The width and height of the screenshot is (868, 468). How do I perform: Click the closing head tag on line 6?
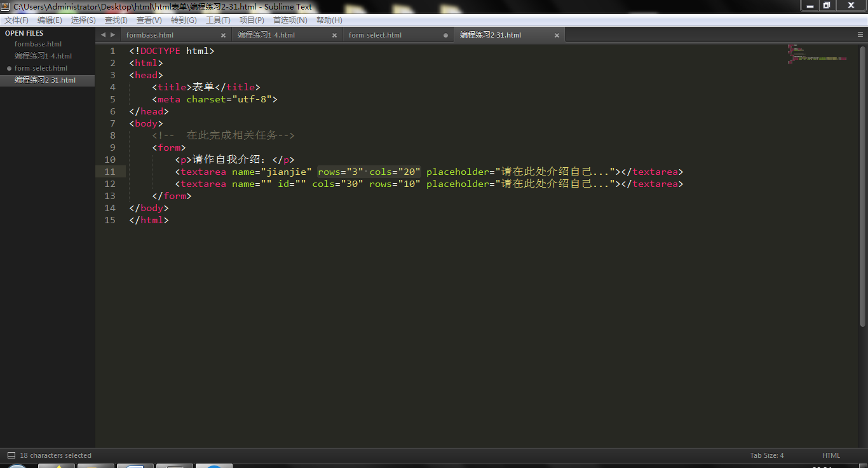149,111
